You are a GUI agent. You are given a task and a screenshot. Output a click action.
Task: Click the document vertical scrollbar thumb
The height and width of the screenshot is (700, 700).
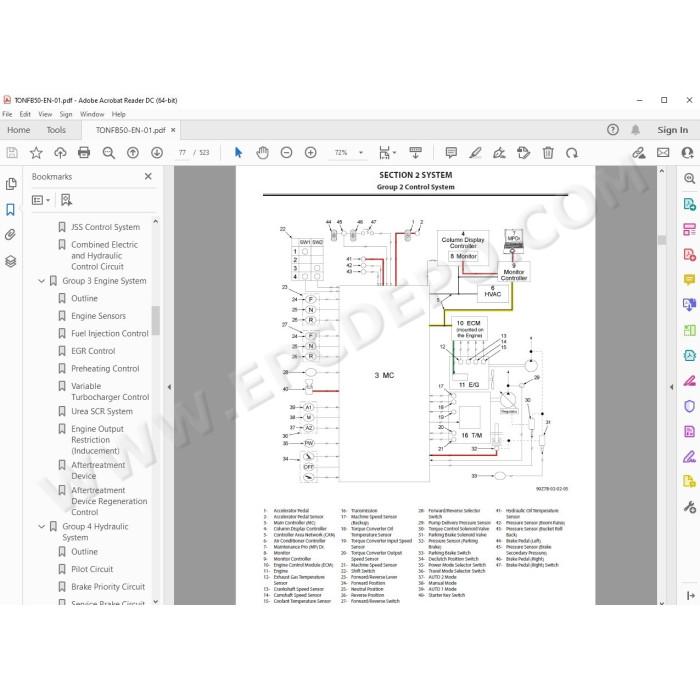(662, 240)
